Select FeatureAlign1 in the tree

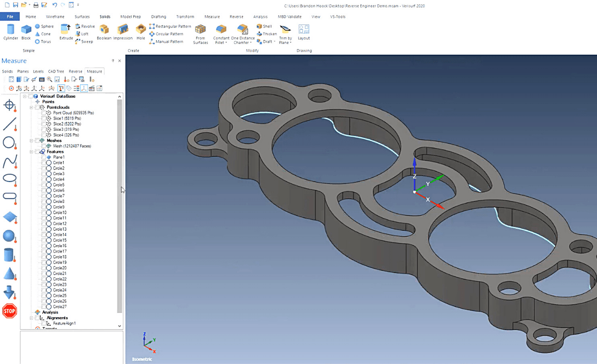[x=64, y=323]
